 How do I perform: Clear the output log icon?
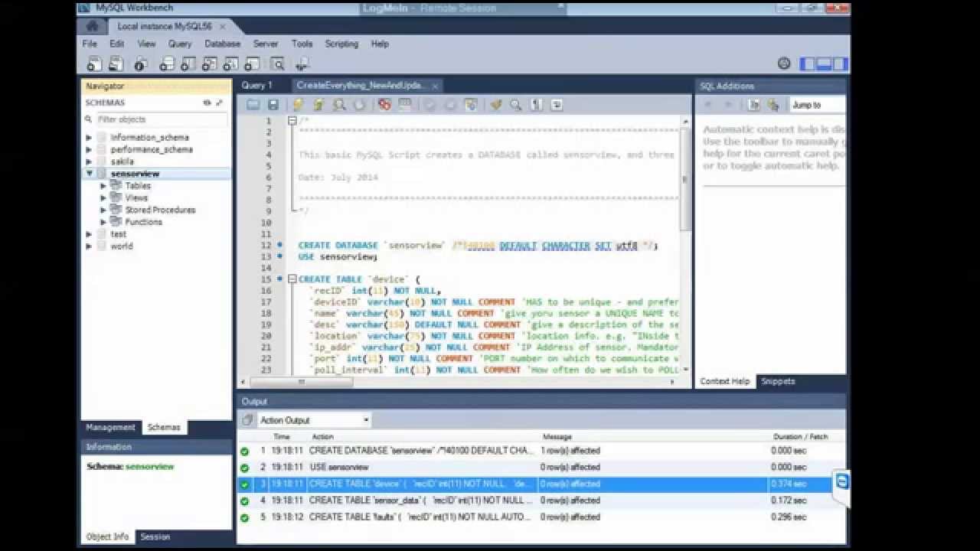247,420
